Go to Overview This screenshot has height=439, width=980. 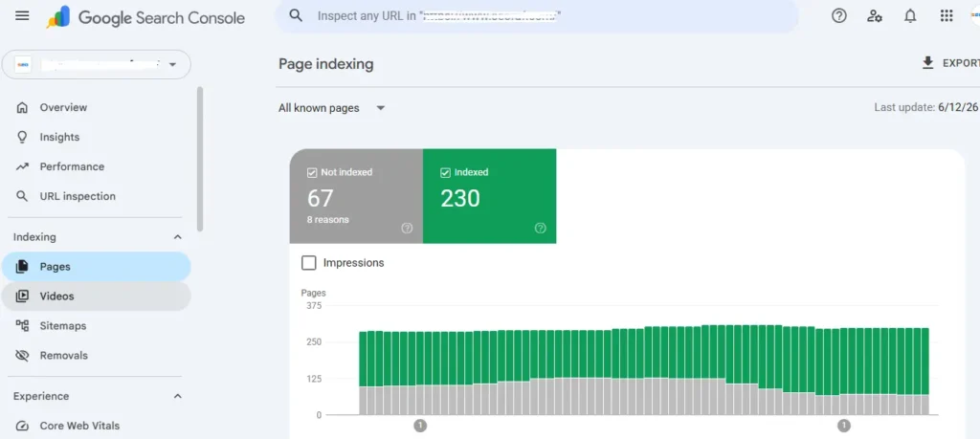coord(97,107)
